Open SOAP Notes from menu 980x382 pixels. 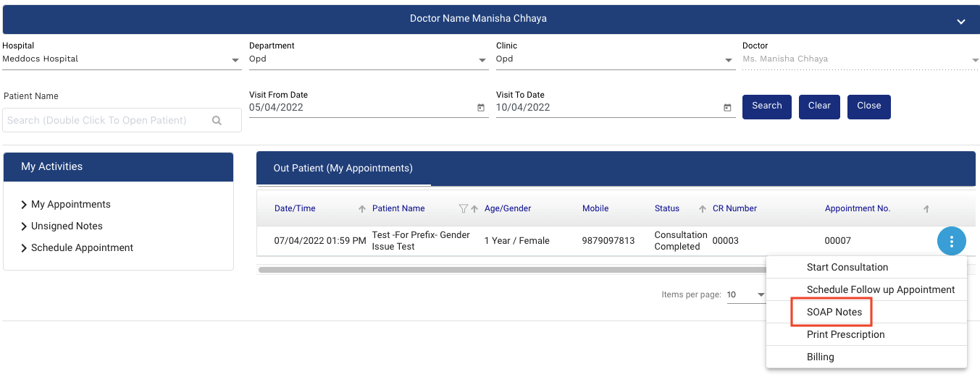(866, 312)
